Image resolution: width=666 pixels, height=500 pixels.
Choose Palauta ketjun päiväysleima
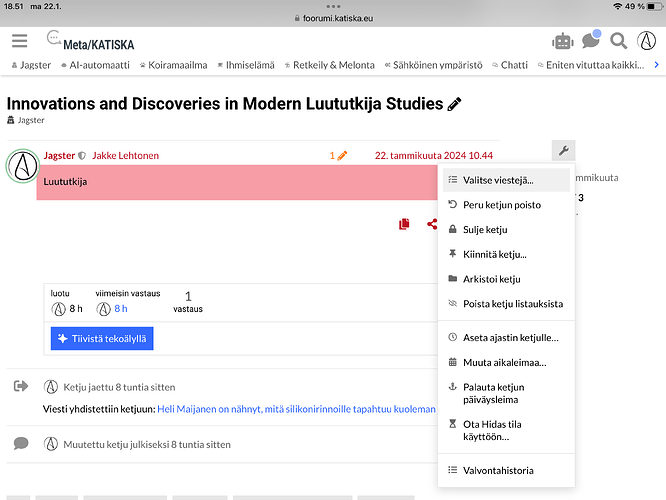click(x=506, y=393)
